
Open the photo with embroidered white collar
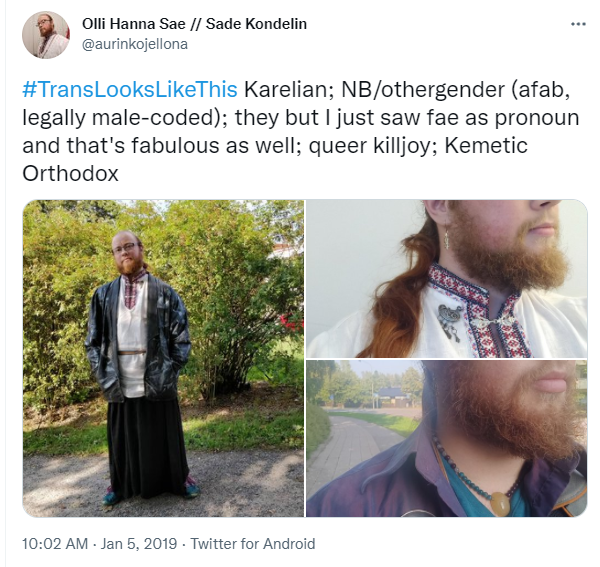pyautogui.click(x=447, y=279)
